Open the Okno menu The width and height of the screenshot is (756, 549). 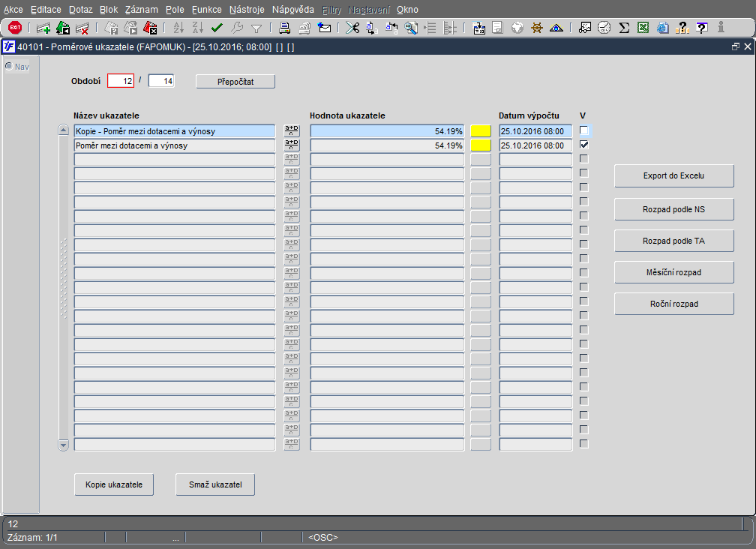[x=407, y=10]
